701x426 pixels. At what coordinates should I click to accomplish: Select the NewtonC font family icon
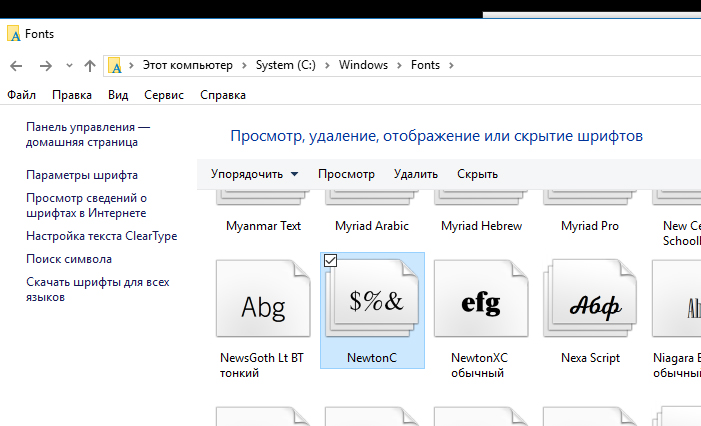point(372,299)
